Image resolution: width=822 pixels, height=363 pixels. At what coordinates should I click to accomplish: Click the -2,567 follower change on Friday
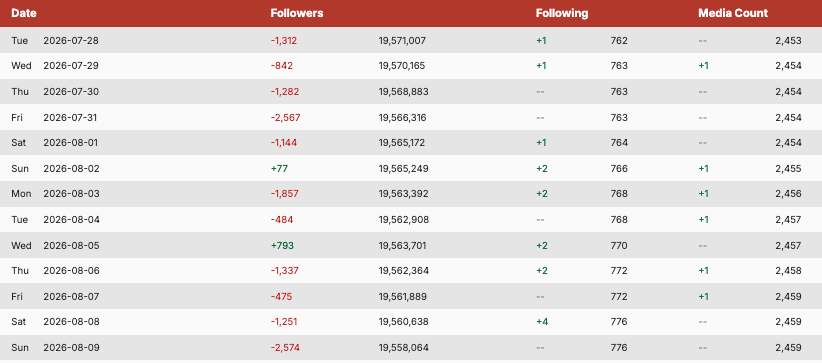click(x=286, y=118)
